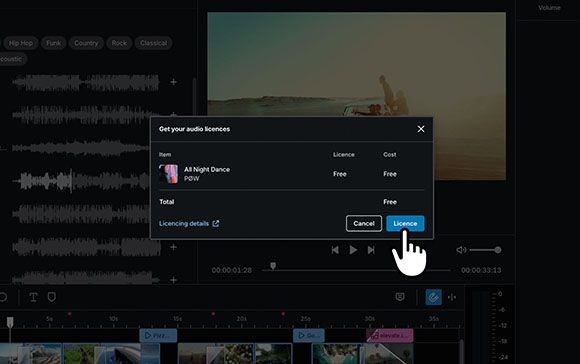
Task: Confirm with the blue Licence button
Action: pyautogui.click(x=405, y=223)
